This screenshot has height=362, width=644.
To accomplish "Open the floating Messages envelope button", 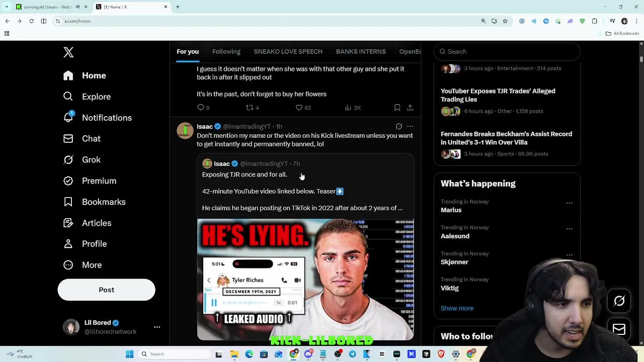I will (x=619, y=329).
